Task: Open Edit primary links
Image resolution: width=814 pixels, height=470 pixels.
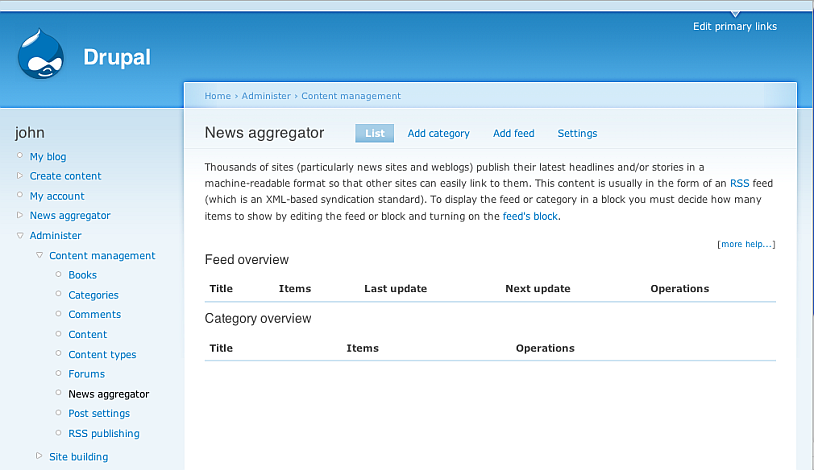Action: tap(734, 27)
